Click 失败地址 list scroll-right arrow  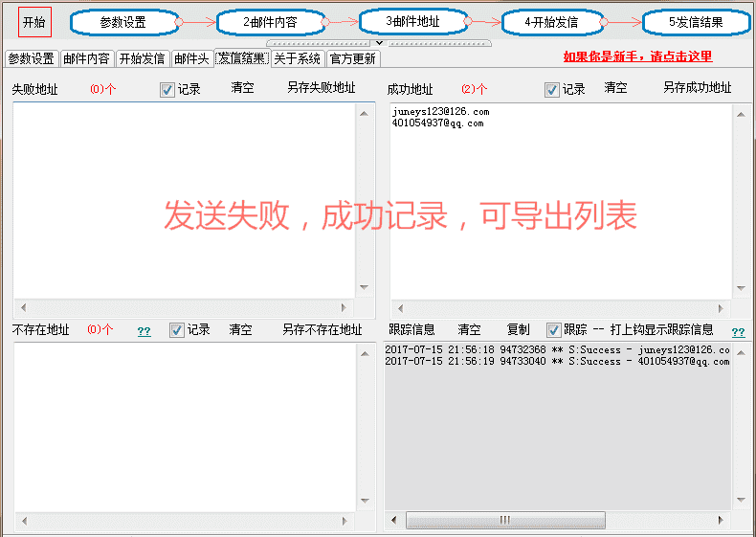[x=344, y=307]
